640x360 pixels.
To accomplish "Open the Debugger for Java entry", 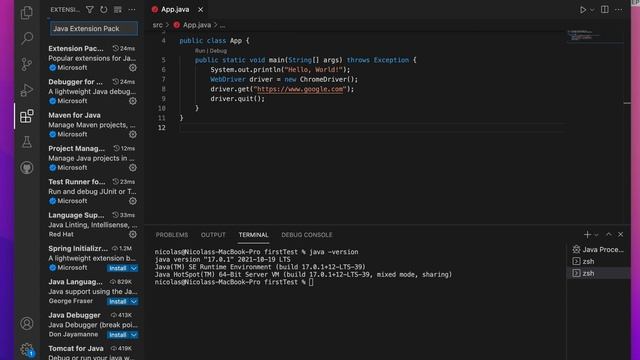I will point(93,91).
